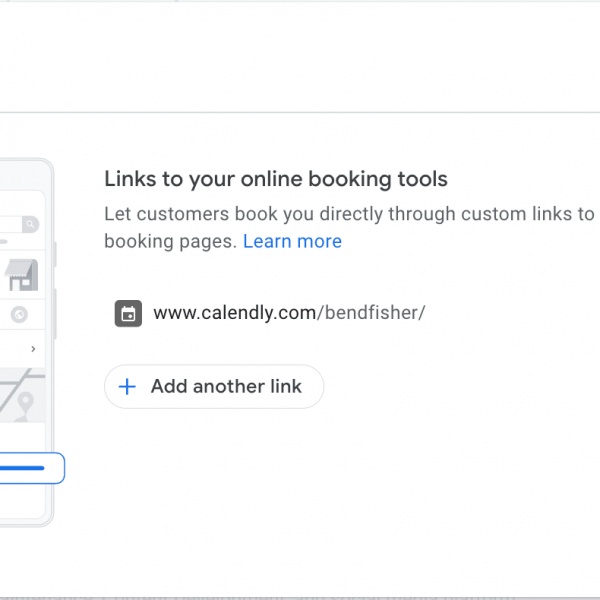Click the globe icon in the phone preview

click(18, 314)
